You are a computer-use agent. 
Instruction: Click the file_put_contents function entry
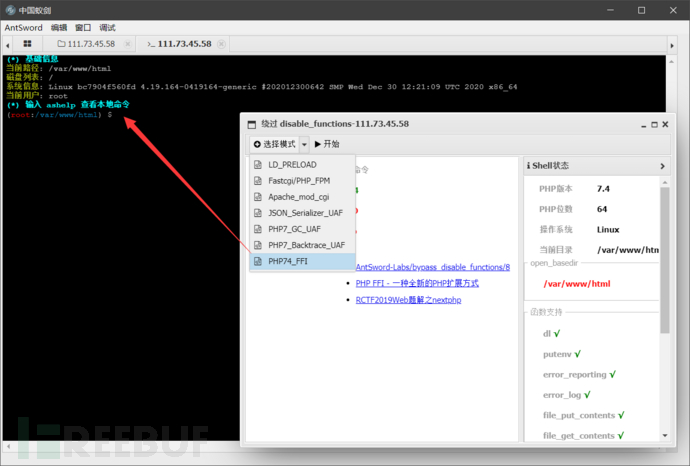click(584, 415)
